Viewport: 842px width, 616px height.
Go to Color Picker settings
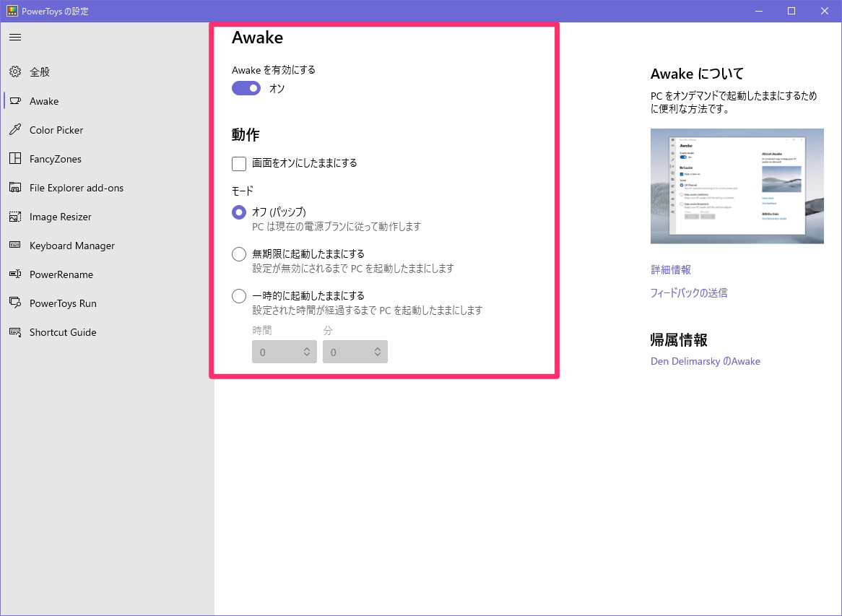point(108,129)
